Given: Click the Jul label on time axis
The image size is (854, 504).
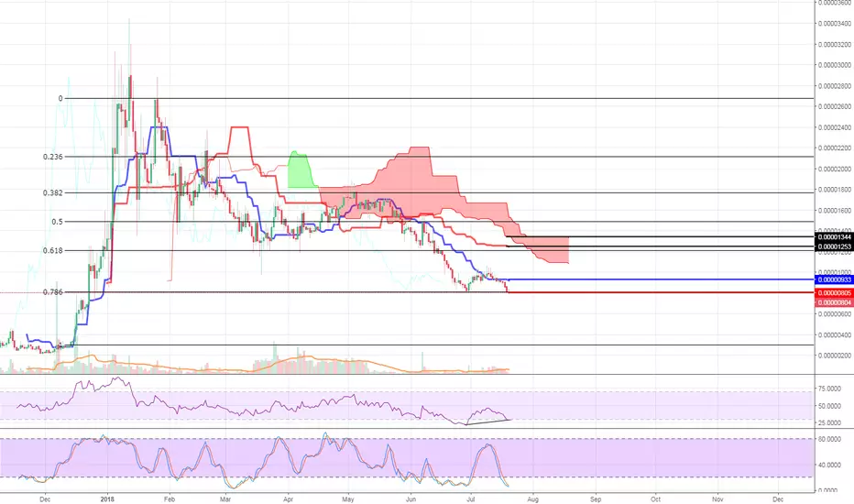Looking at the screenshot, I should coord(471,499).
